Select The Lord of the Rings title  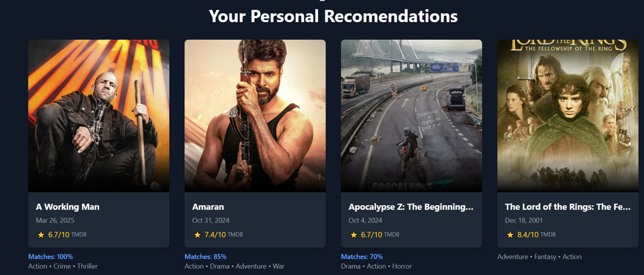point(568,207)
